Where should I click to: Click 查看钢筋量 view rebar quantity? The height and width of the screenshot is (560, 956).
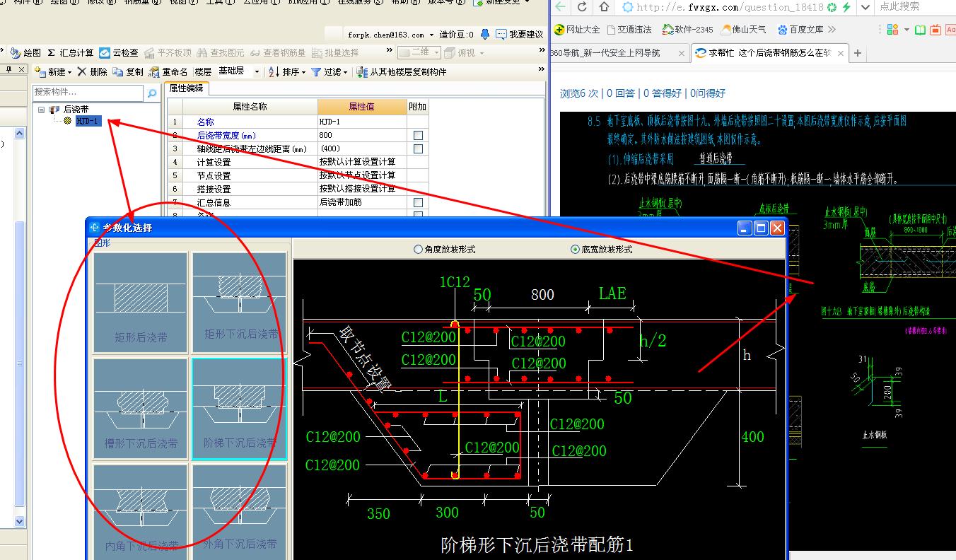tap(278, 52)
